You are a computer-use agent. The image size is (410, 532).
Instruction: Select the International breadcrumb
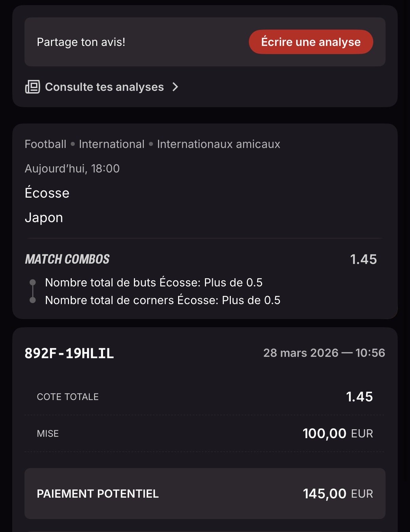112,144
